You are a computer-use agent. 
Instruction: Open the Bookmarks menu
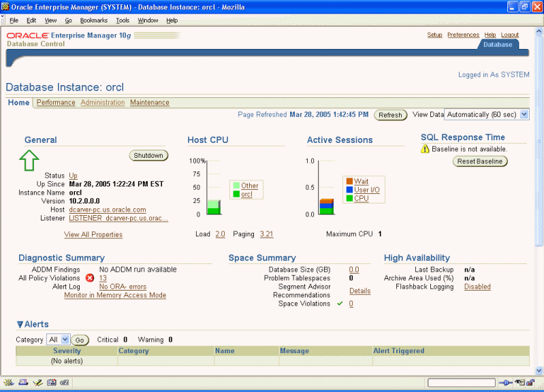pos(94,20)
